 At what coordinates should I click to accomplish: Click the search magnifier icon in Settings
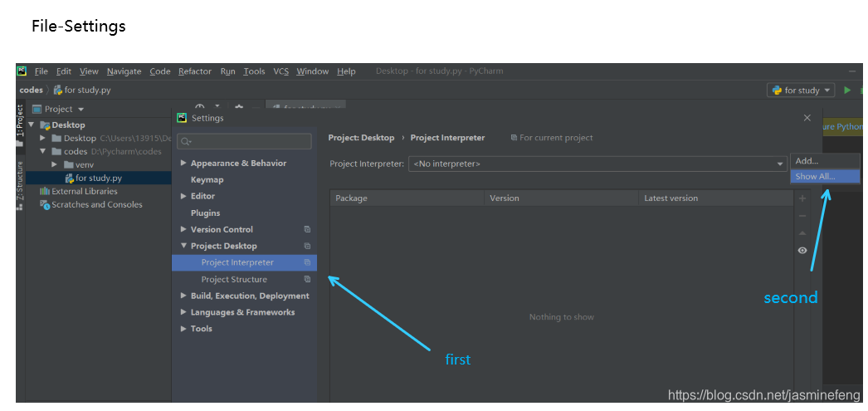click(186, 142)
